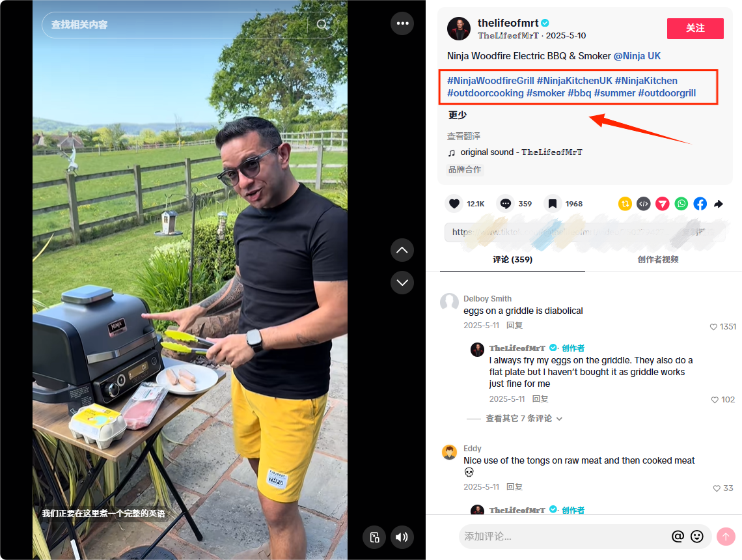The height and width of the screenshot is (560, 742).
Task: Share the video to WhatsApp
Action: [681, 204]
